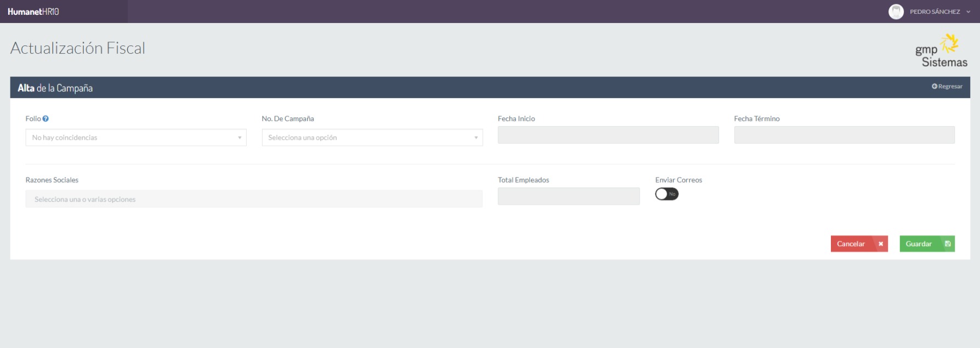Click the gmp Sistemas logo
The image size is (980, 348).
(x=941, y=51)
